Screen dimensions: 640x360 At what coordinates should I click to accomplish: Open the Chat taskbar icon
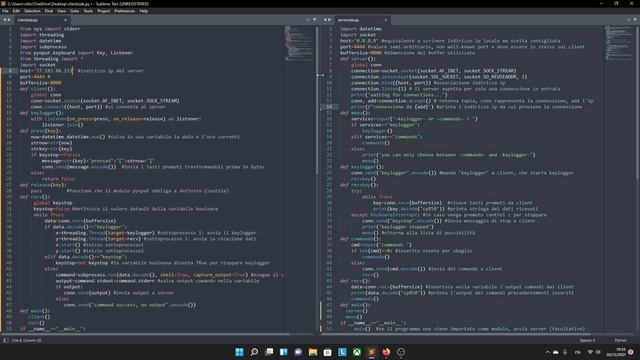point(298,352)
